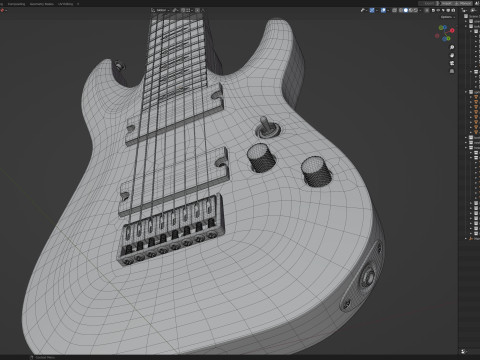Open the proportional editing falloff menu
This screenshot has width=480, height=360.
203,10
